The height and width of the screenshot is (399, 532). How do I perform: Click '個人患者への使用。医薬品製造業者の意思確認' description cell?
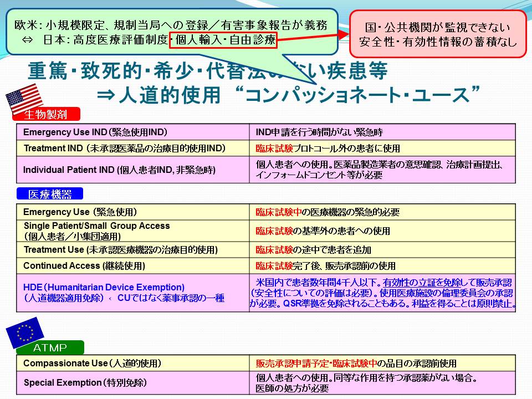[x=382, y=170]
